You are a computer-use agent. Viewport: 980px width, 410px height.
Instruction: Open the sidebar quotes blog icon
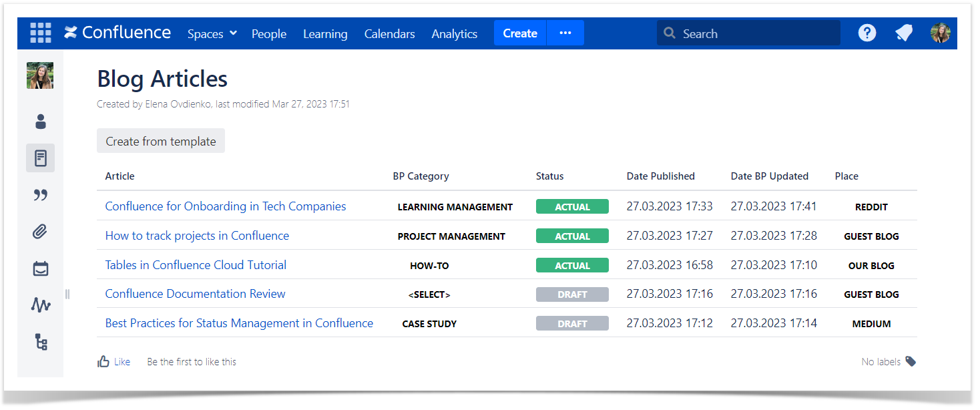(x=41, y=195)
